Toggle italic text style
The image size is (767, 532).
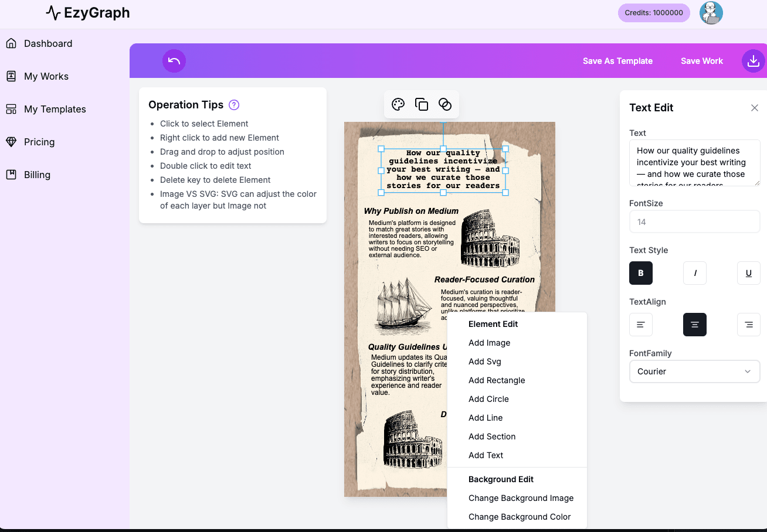pyautogui.click(x=695, y=273)
